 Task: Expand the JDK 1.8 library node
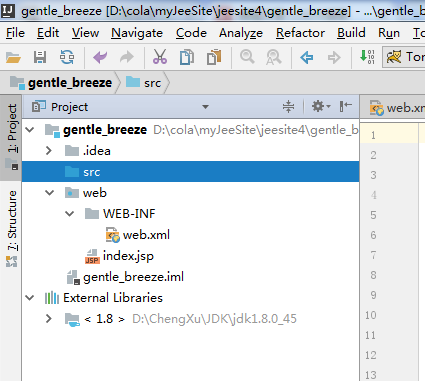(x=49, y=319)
